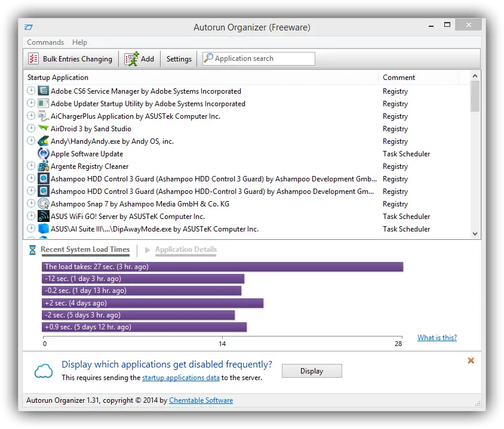The width and height of the screenshot is (504, 429).
Task: Select 'AirDroid 3 by Sand Studio' text
Action: 91,129
